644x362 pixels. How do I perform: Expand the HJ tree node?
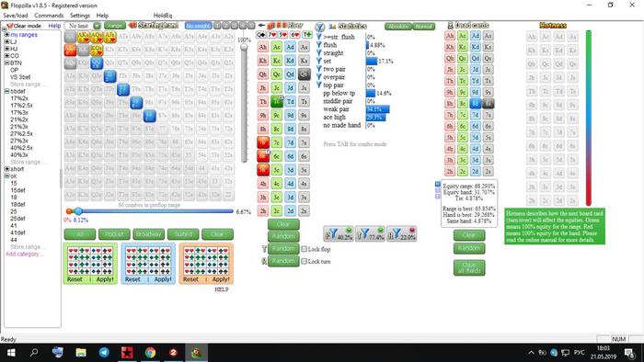coord(7,49)
